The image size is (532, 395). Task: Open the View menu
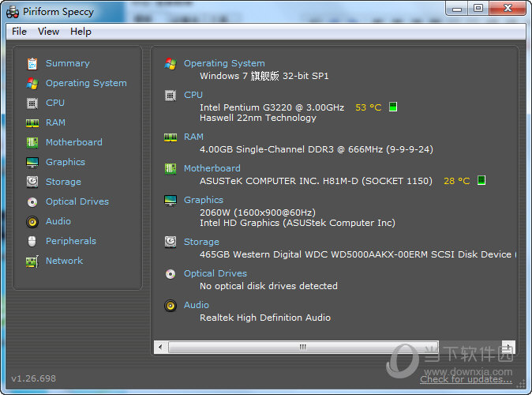click(x=48, y=32)
